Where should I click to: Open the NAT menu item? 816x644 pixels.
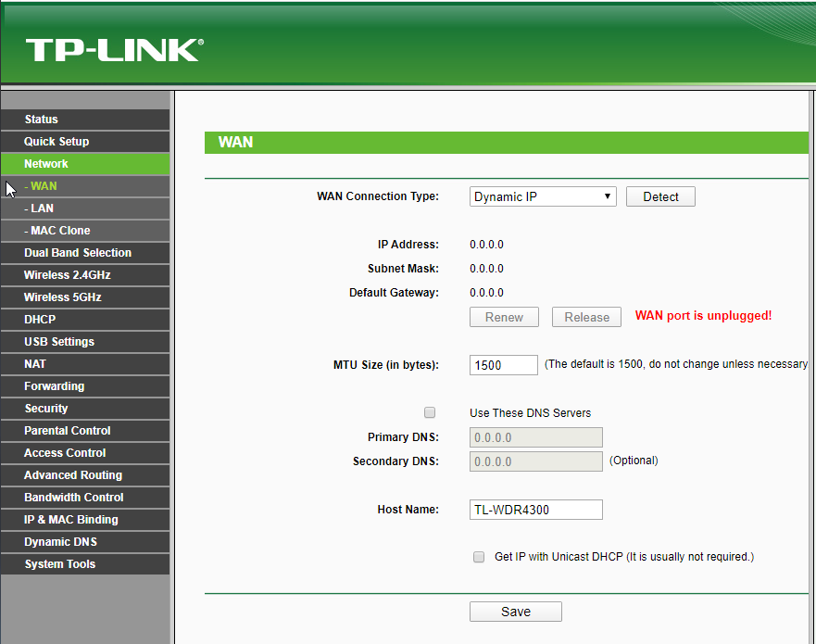click(x=85, y=364)
